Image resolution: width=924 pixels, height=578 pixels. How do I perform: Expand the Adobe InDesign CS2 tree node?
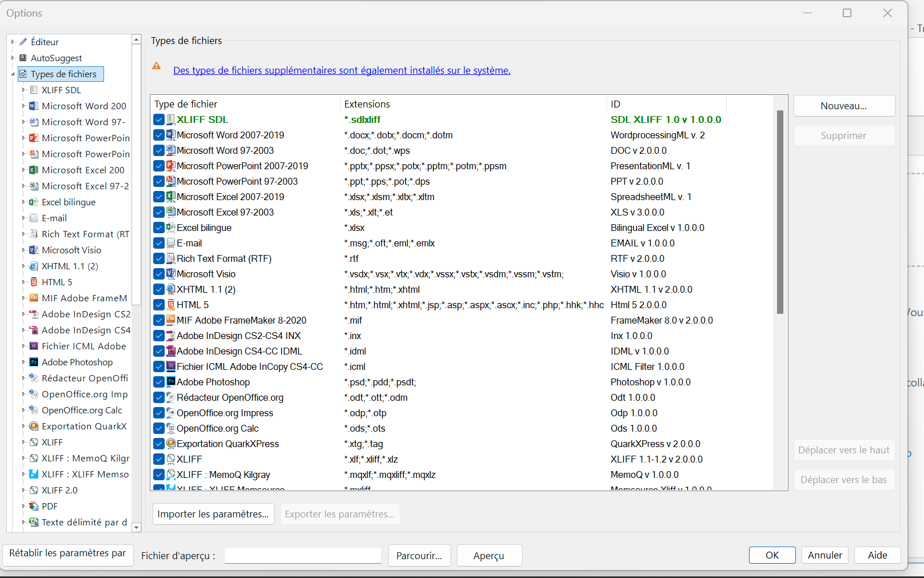[23, 314]
